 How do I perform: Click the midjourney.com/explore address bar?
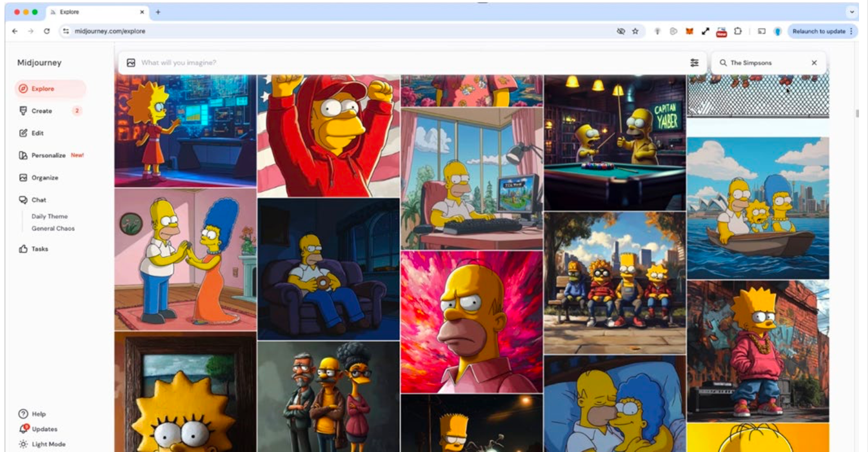point(110,31)
